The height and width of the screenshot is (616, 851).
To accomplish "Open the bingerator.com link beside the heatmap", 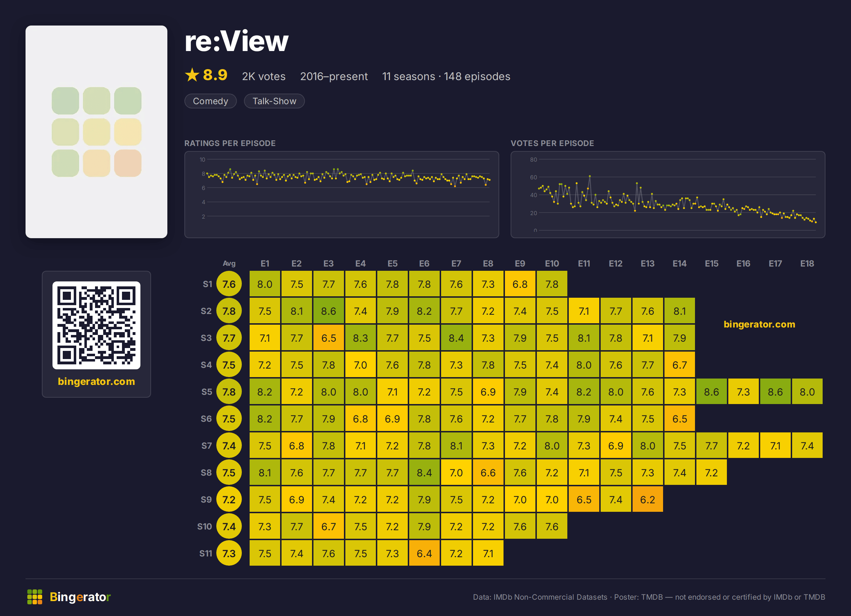I will pyautogui.click(x=759, y=324).
